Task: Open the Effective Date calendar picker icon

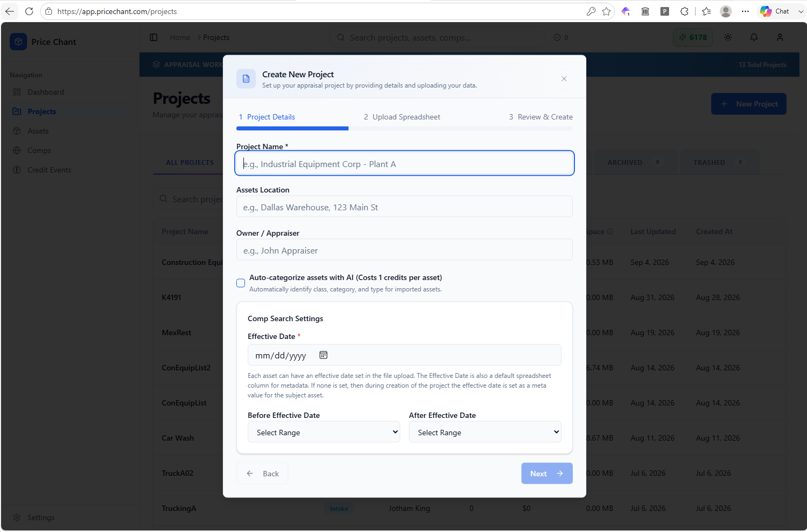Action: coord(323,355)
